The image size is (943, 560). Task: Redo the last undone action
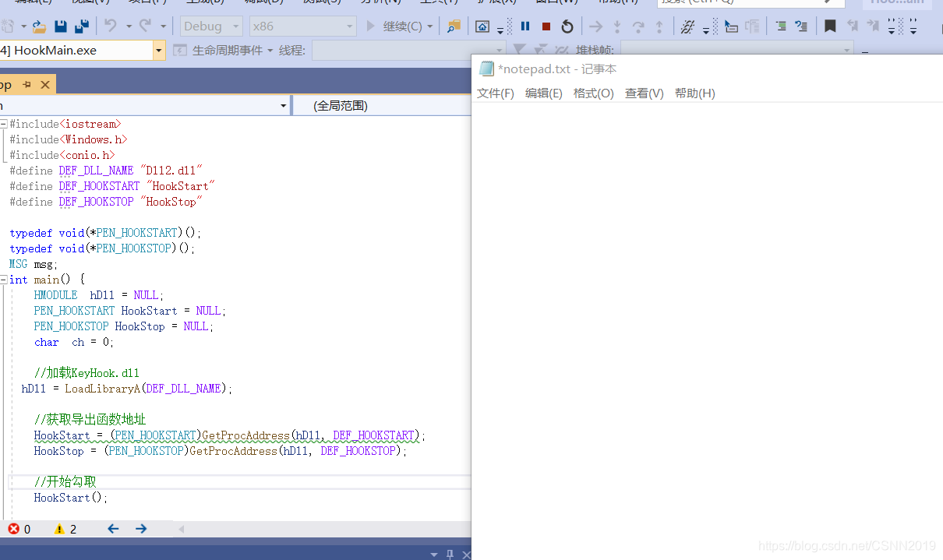pyautogui.click(x=145, y=26)
